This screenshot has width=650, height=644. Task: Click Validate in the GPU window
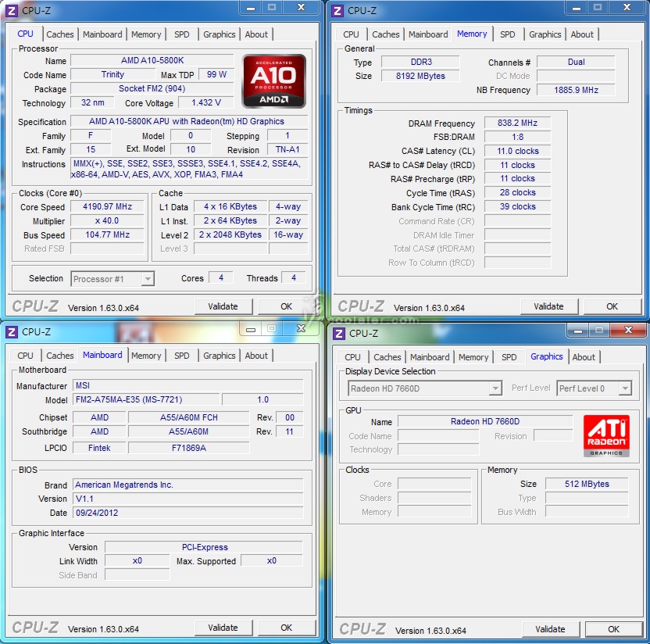pyautogui.click(x=550, y=629)
